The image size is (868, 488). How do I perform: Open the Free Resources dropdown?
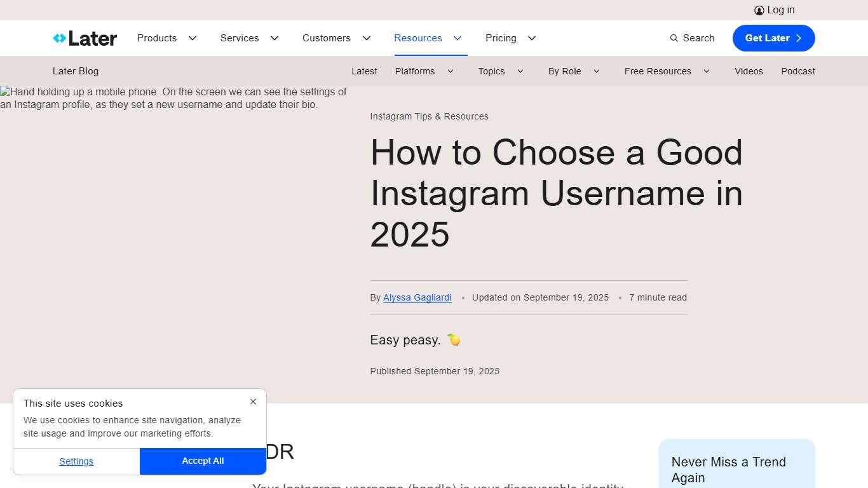tap(667, 71)
